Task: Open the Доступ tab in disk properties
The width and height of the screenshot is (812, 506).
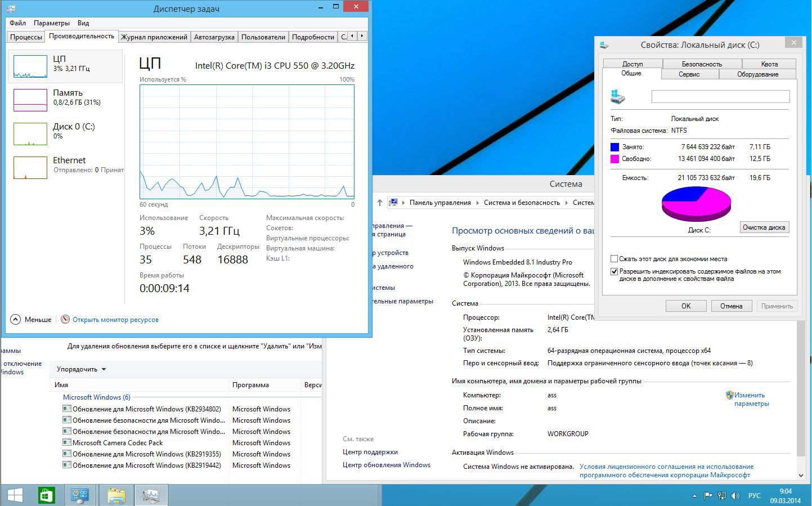Action: coord(632,64)
